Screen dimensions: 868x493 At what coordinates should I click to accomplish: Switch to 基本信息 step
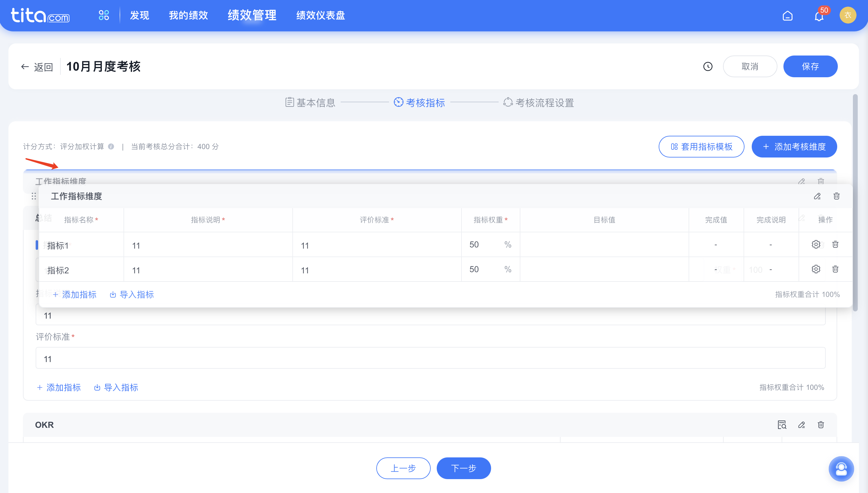point(310,102)
